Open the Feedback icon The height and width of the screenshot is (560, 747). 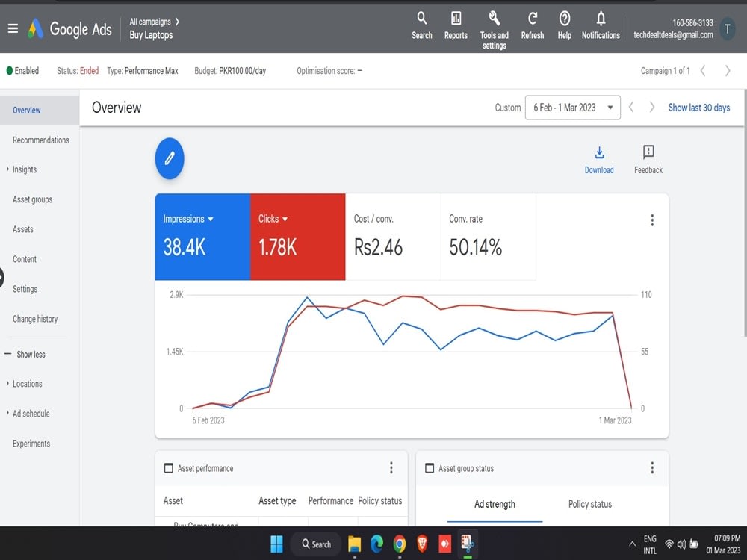click(648, 160)
